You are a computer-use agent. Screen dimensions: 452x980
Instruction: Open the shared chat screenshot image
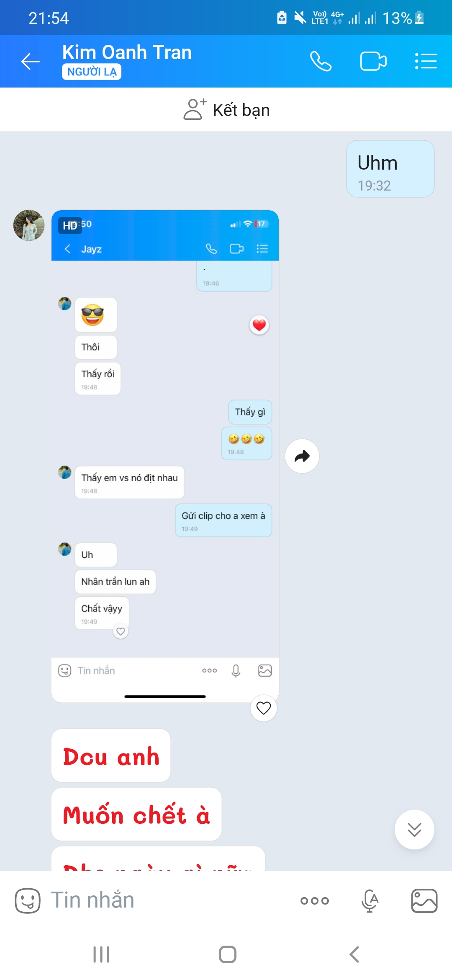[x=165, y=456]
